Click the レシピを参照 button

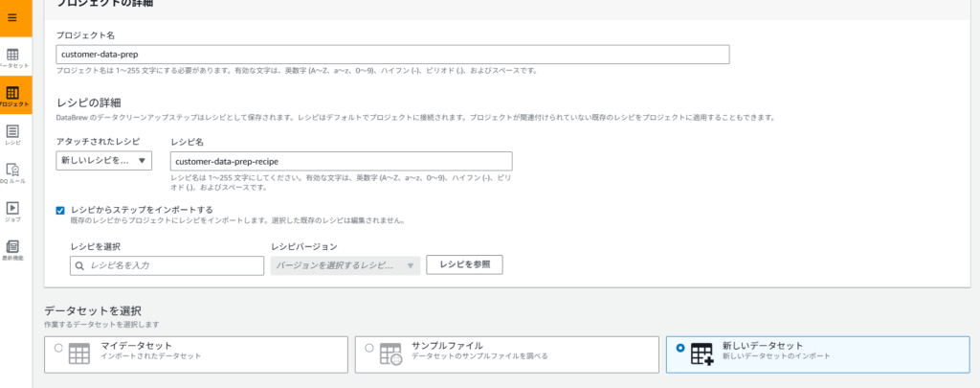[x=464, y=264]
